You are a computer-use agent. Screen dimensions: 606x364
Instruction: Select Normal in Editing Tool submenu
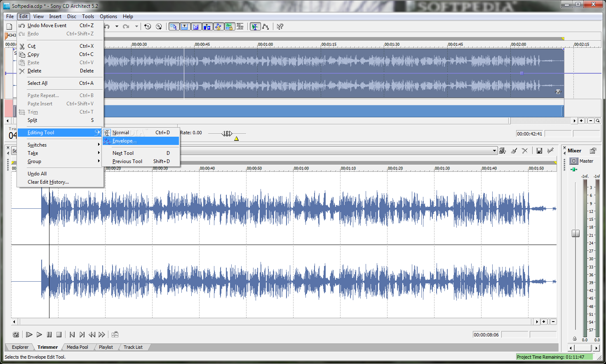tap(141, 133)
